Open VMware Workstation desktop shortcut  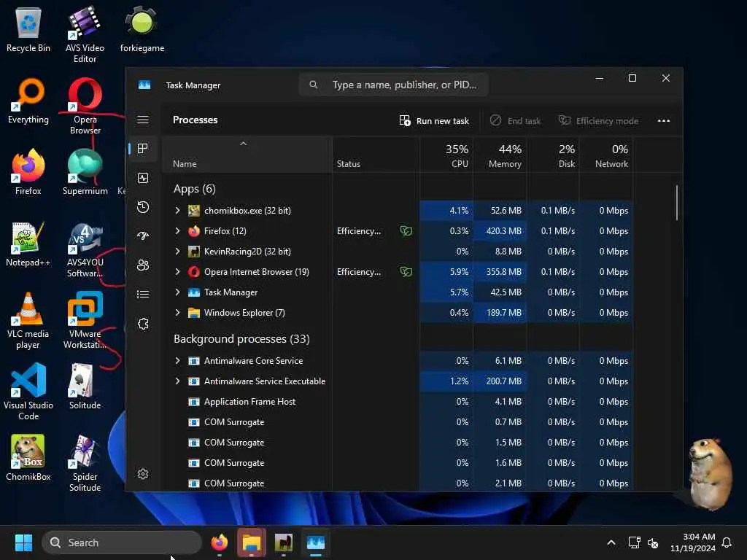point(85,320)
